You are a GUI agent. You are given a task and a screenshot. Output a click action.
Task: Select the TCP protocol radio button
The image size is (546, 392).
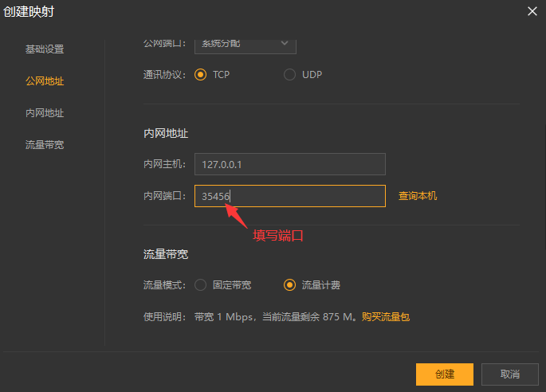coord(200,75)
